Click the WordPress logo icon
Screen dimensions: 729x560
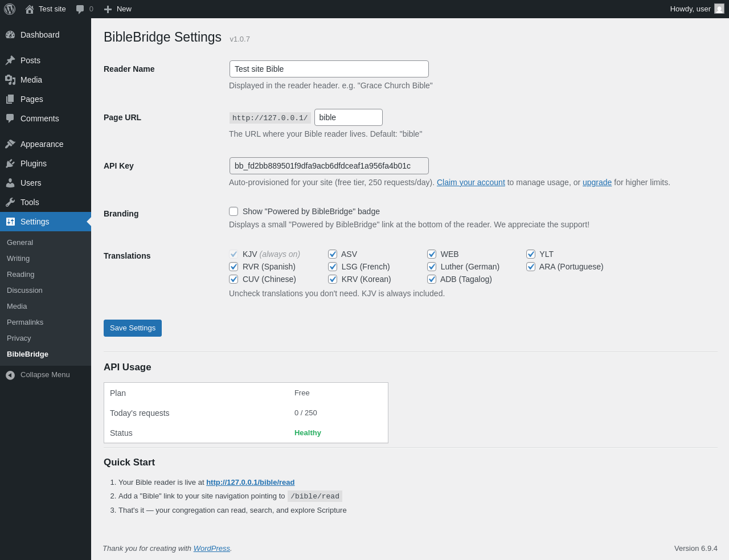pyautogui.click(x=10, y=9)
